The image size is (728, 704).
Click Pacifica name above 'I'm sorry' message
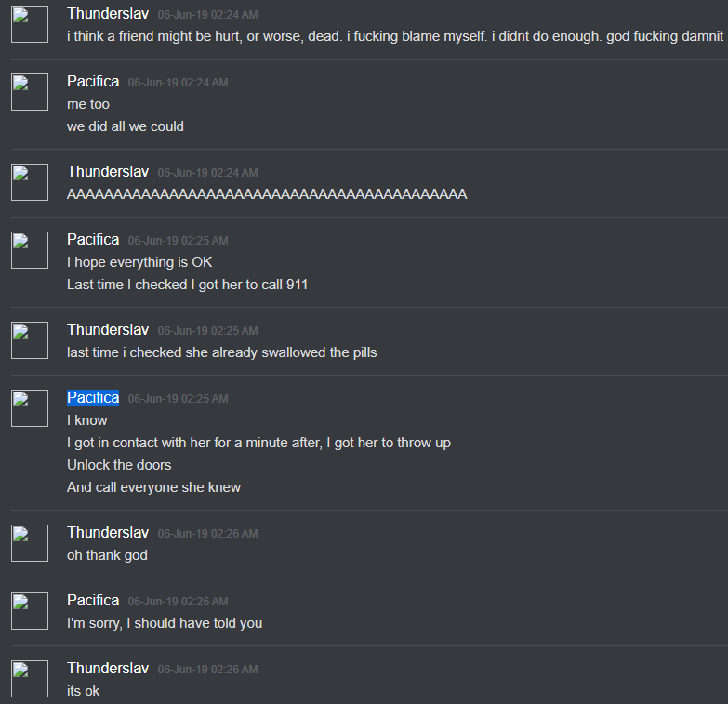tap(93, 601)
